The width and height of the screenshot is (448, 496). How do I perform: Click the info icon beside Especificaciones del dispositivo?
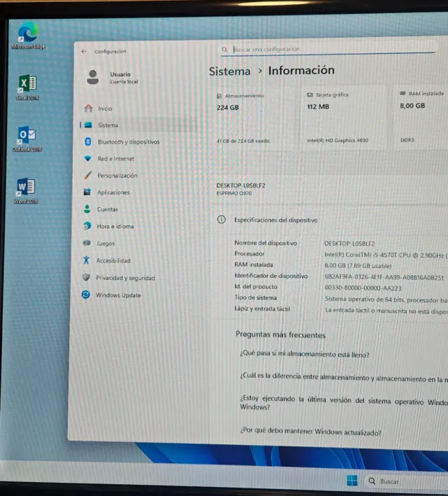[x=221, y=220]
